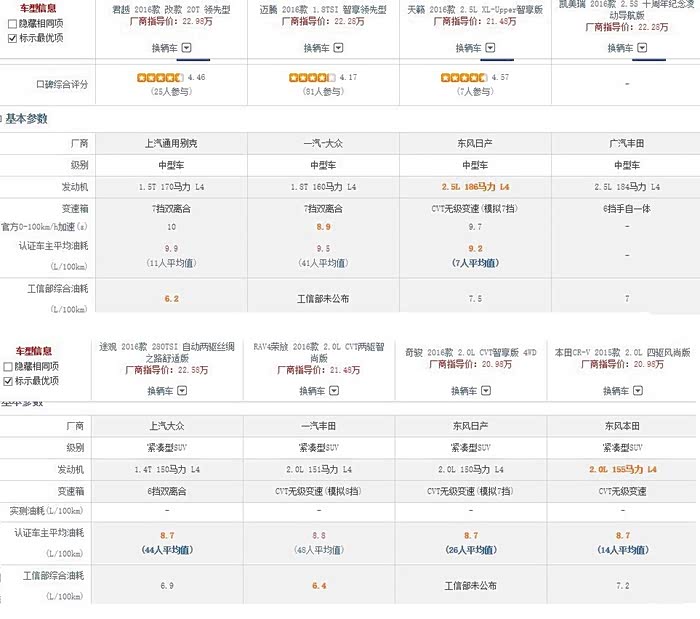This screenshot has height=619, width=700.
Task: Click the CVT无级变速(模拟8挡) gearbox cell
Action: click(x=319, y=491)
